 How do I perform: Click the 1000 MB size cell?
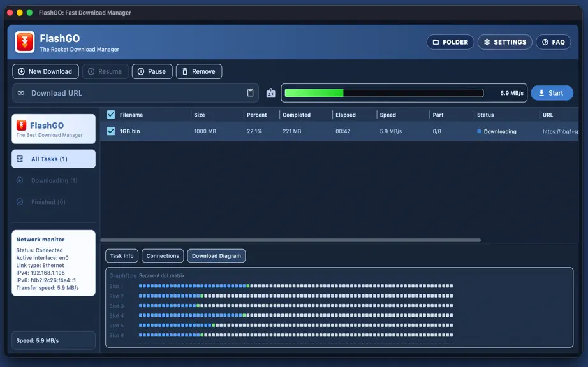tap(205, 131)
